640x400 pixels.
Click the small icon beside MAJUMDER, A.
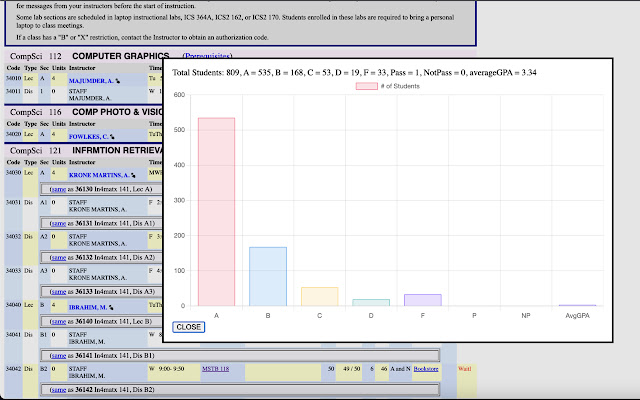[118, 81]
